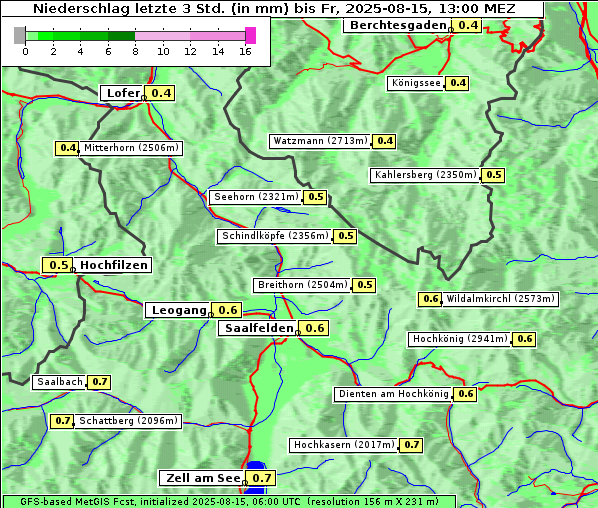Click the Leogang town label
598x508 pixels.
pos(178,310)
